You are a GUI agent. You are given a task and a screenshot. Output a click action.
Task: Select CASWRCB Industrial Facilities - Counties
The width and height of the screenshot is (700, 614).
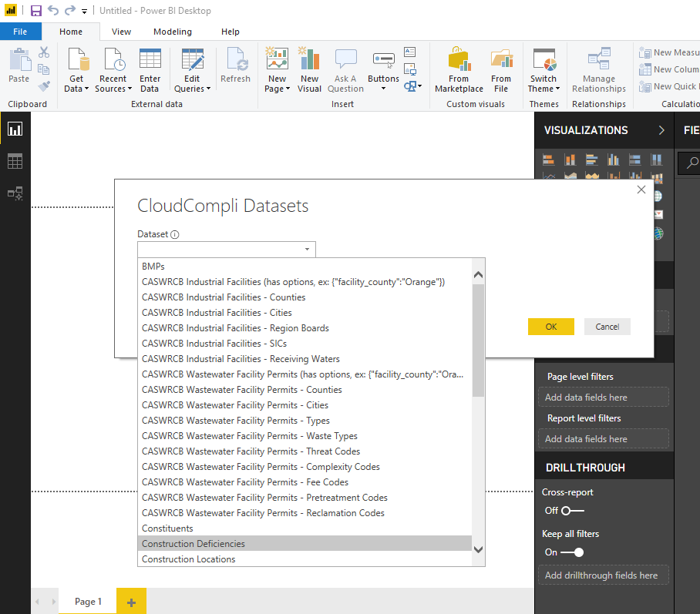coord(305,297)
